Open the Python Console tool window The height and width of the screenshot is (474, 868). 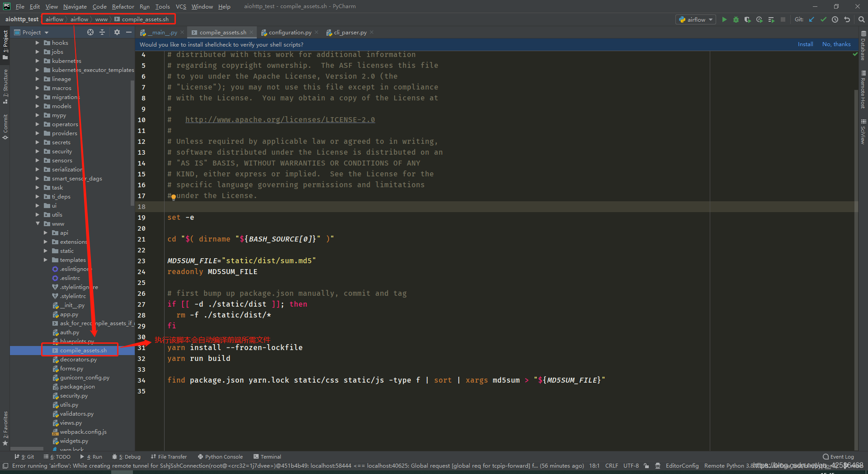[220, 457]
